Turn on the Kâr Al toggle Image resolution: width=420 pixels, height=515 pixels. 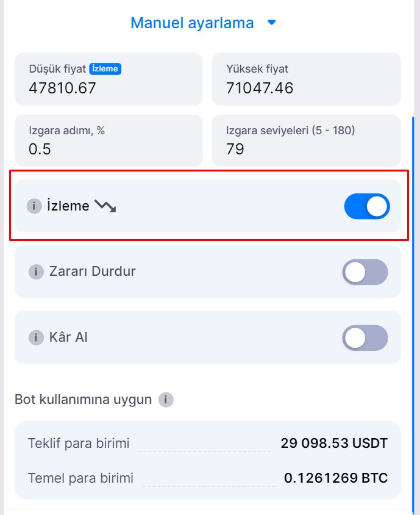point(365,338)
